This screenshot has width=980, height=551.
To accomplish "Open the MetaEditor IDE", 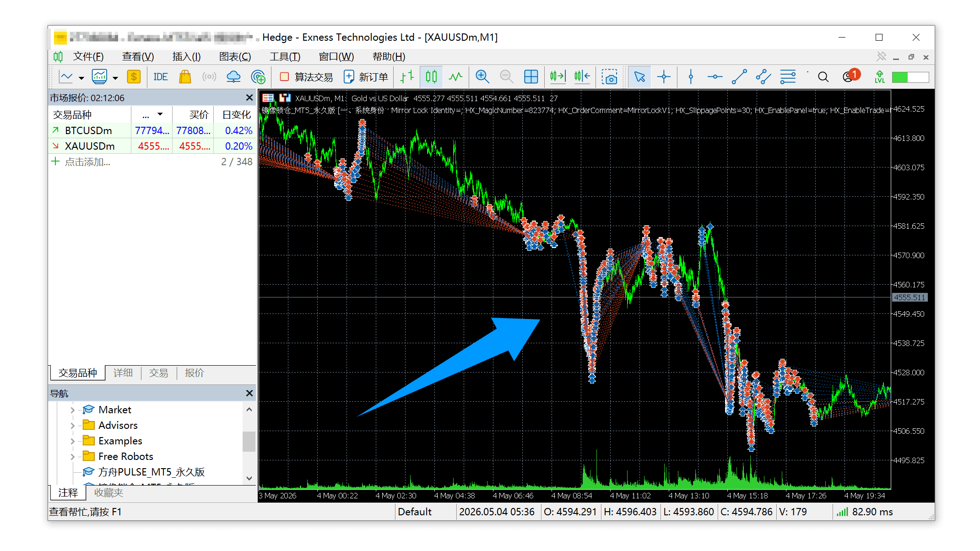I will pyautogui.click(x=161, y=77).
